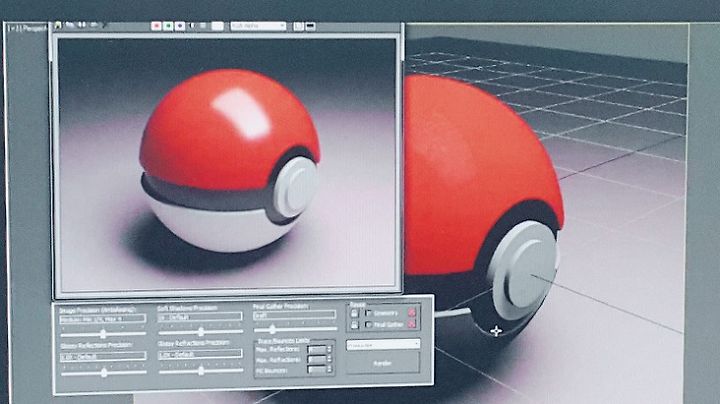Adjust the Image Precision (Antialiasing) slider

tap(103, 334)
